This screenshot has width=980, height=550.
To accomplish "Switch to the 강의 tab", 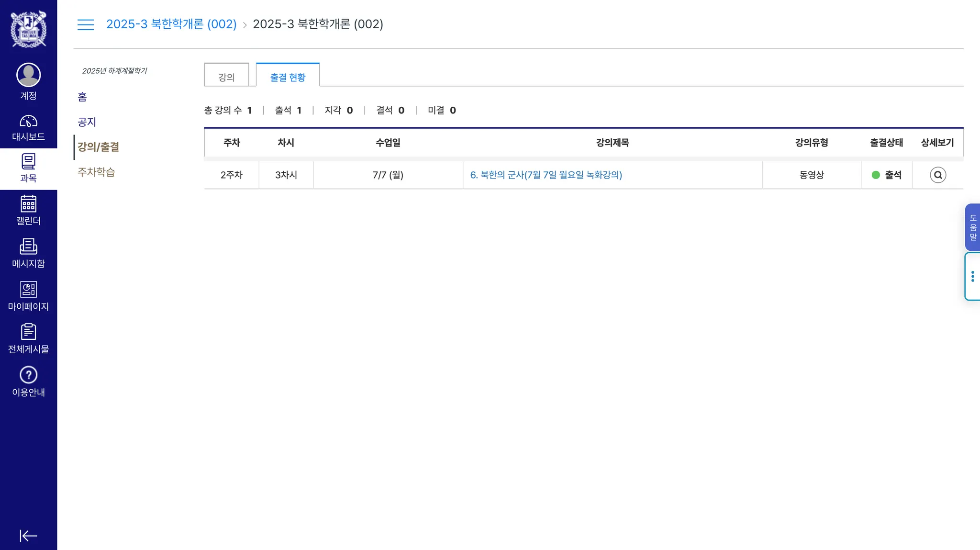I will pyautogui.click(x=226, y=77).
